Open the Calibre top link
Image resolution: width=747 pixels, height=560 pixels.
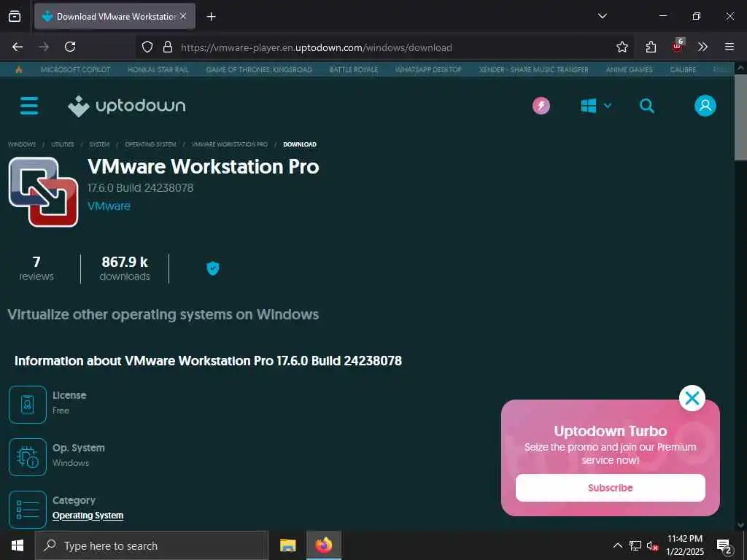pos(683,69)
